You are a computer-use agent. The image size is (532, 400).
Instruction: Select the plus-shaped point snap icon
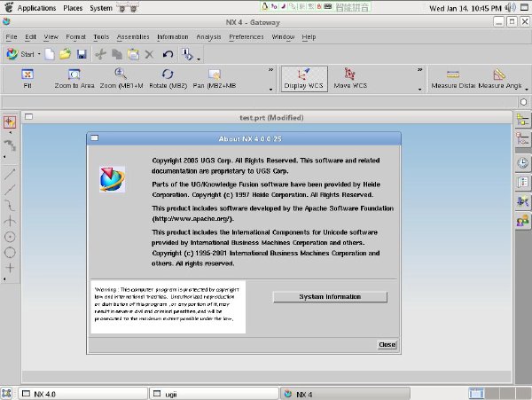tap(10, 268)
